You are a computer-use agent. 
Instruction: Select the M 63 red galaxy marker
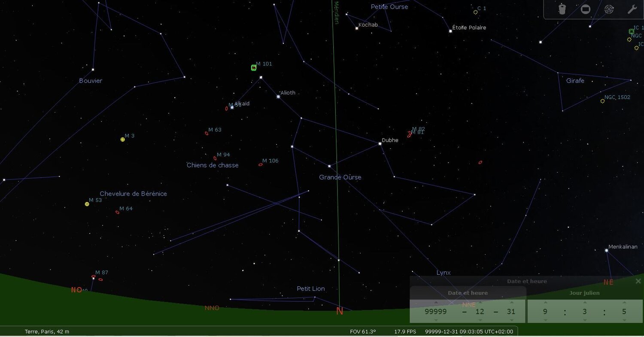click(207, 133)
